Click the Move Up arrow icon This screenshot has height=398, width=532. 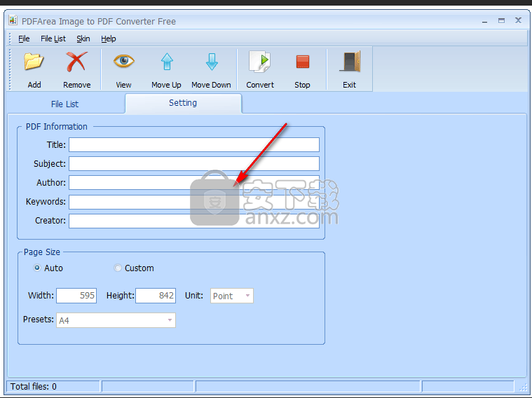pos(167,62)
